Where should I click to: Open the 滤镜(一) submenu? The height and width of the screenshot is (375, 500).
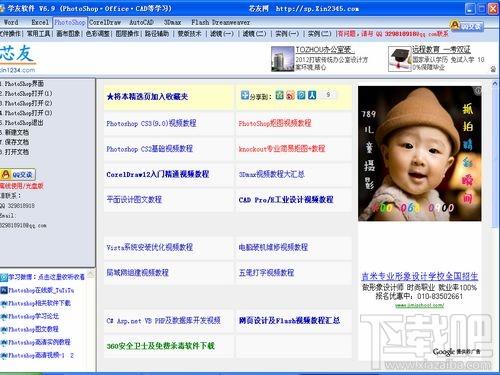[222, 34]
